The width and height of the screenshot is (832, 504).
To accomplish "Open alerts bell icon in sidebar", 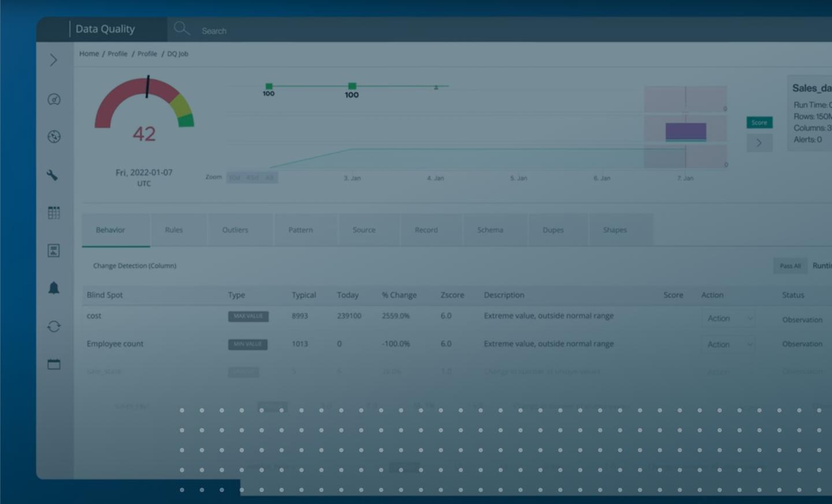I will coord(54,288).
